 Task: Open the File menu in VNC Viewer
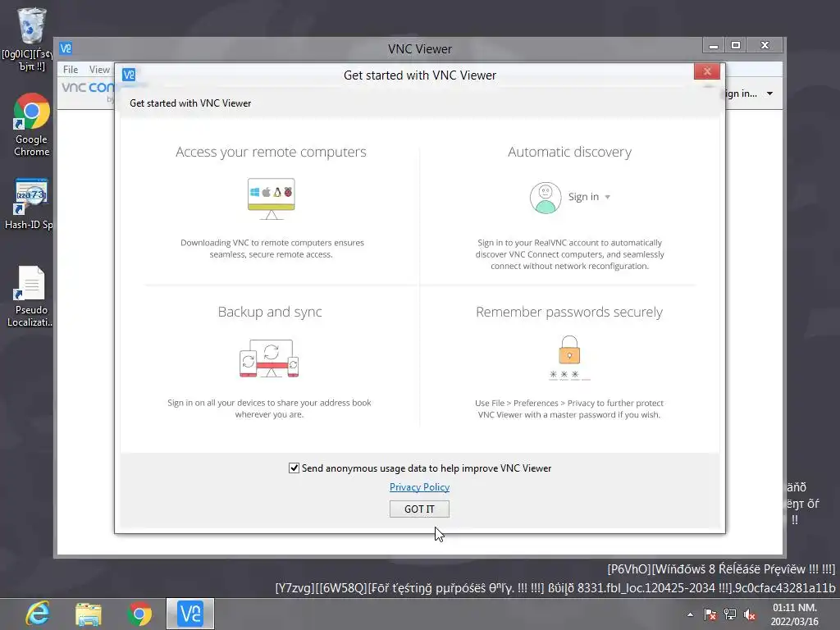coord(71,70)
